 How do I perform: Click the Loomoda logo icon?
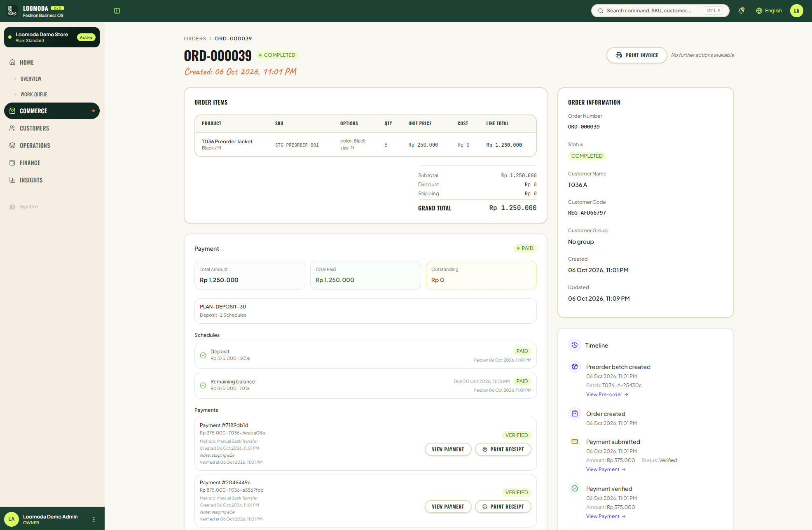[x=12, y=11]
